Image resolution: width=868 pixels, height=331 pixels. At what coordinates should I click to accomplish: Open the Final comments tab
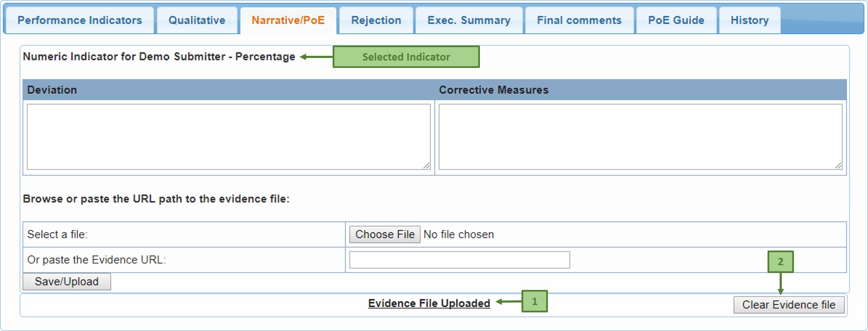tap(579, 20)
